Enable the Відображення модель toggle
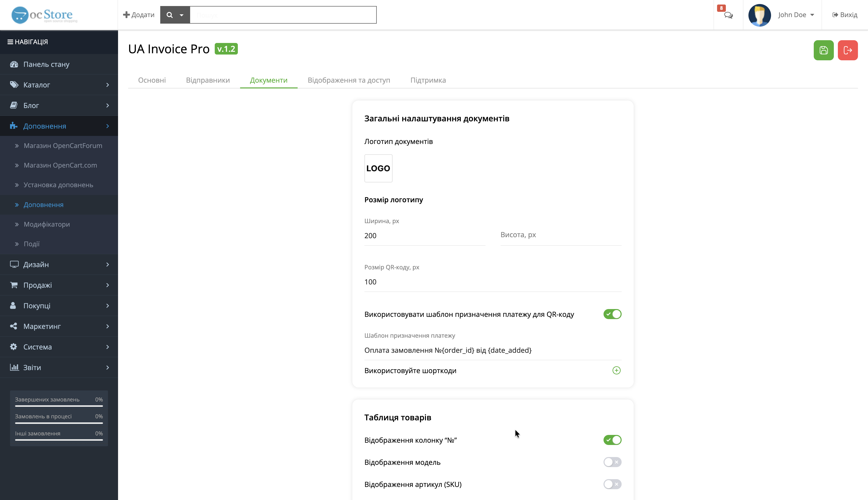 tap(612, 462)
